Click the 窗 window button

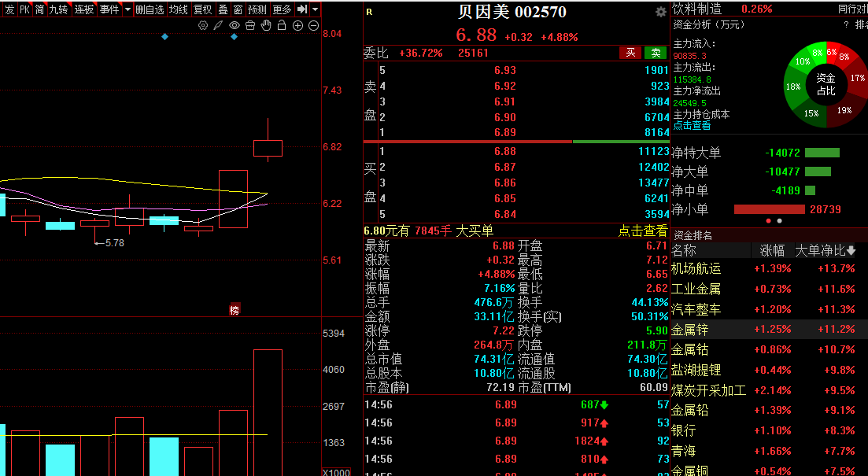point(238,9)
